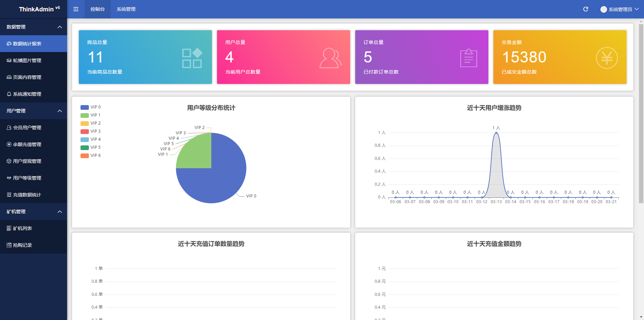Screen dimensions: 644x320
Task: Open 抢购记录 page
Action: pos(34,245)
